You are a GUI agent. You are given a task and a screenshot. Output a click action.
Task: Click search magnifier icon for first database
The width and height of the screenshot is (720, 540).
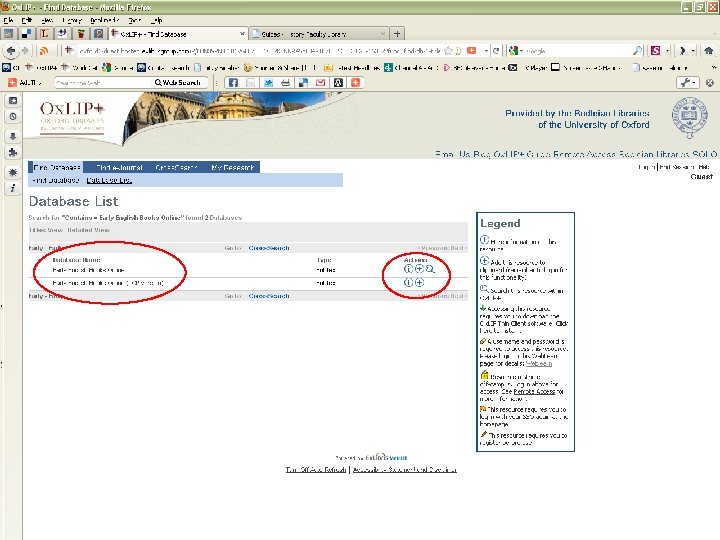click(430, 269)
